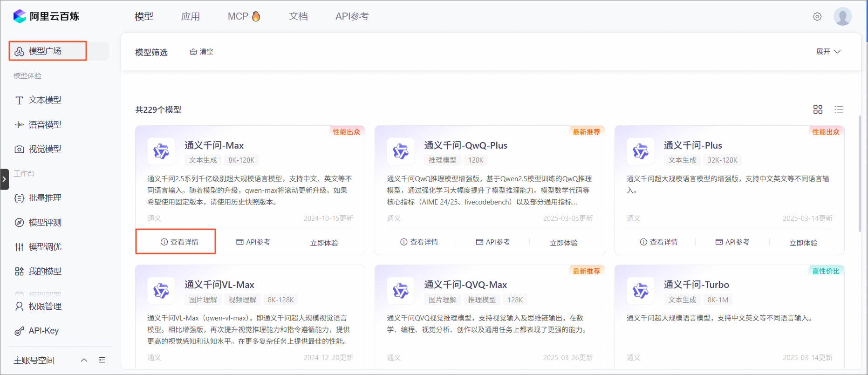The width and height of the screenshot is (868, 375).
Task: Click the broom icon beside 清空
Action: (x=193, y=52)
